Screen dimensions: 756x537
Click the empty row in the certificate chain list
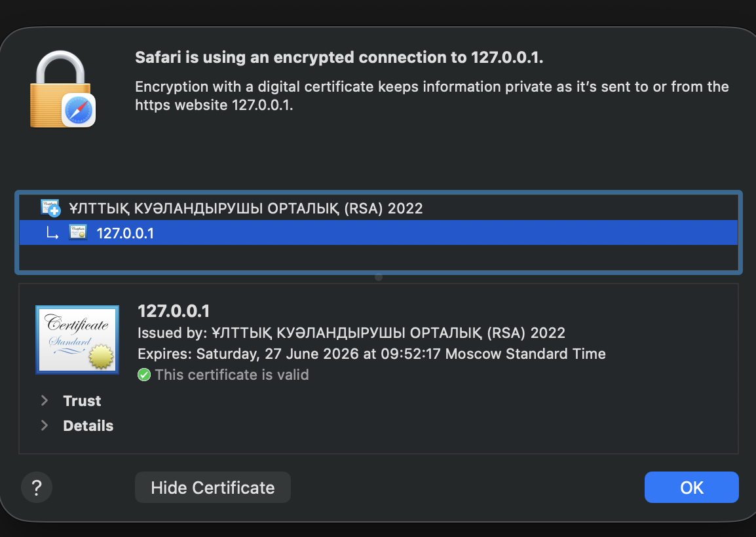pos(379,257)
